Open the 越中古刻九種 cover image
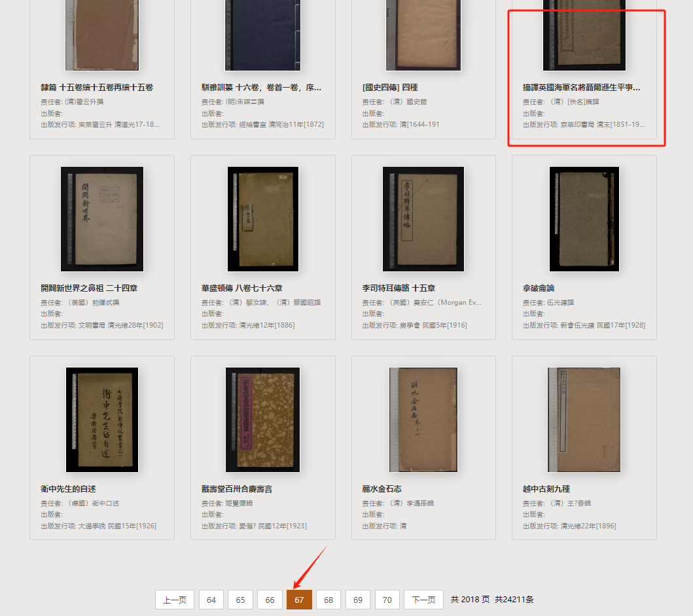Image resolution: width=693 pixels, height=616 pixels. (x=584, y=420)
